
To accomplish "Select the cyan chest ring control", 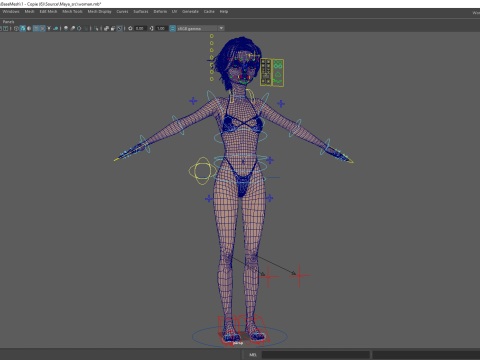I will pyautogui.click(x=240, y=136).
